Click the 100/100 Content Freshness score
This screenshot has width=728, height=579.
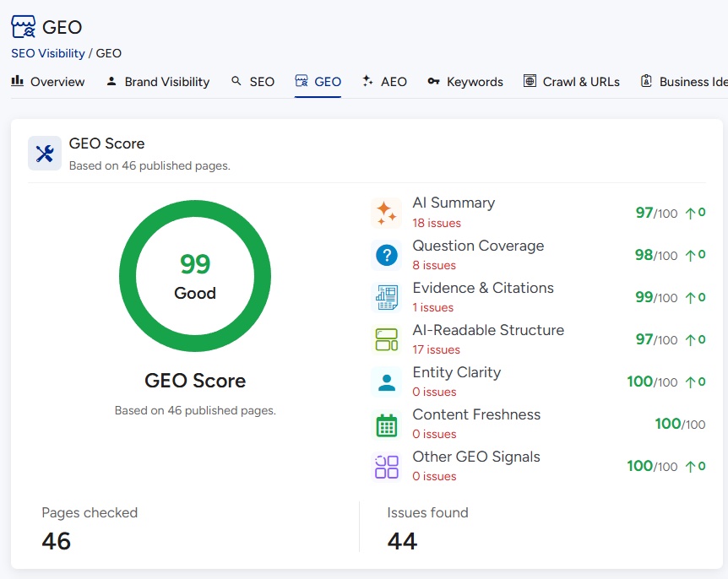click(680, 424)
